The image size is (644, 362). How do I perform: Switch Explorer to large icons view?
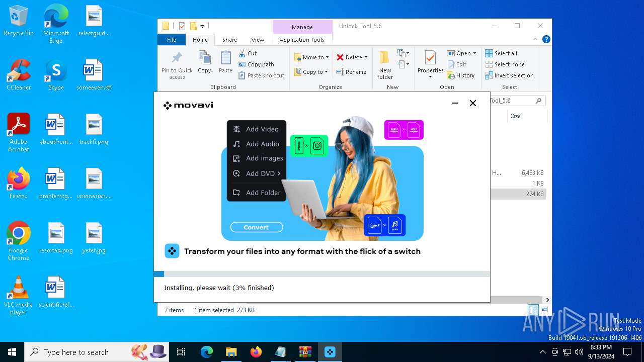(544, 310)
